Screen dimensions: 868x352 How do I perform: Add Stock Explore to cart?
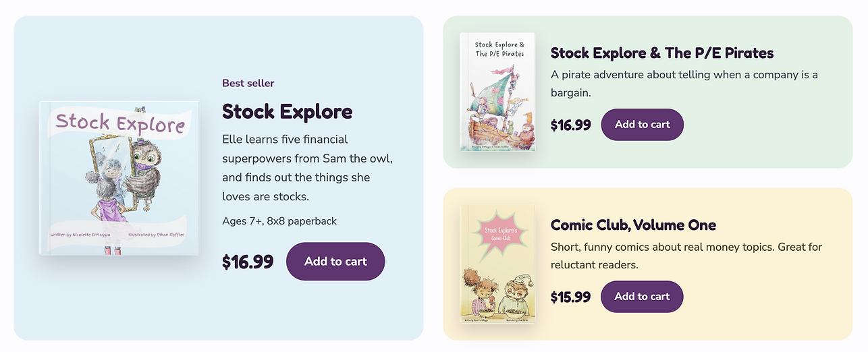(335, 261)
